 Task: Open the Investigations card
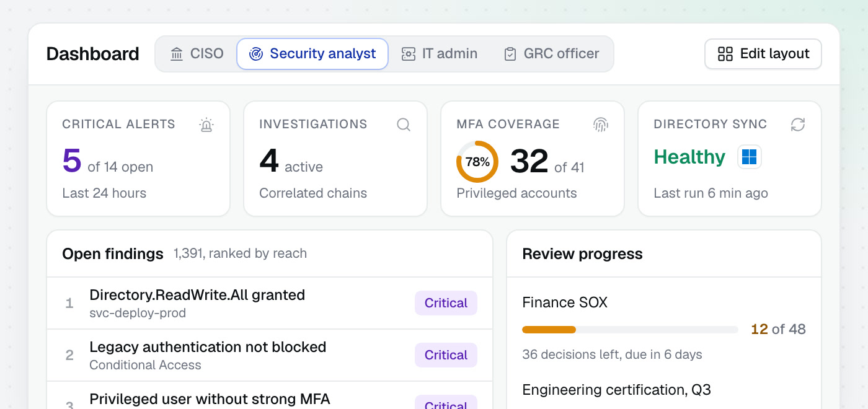335,159
